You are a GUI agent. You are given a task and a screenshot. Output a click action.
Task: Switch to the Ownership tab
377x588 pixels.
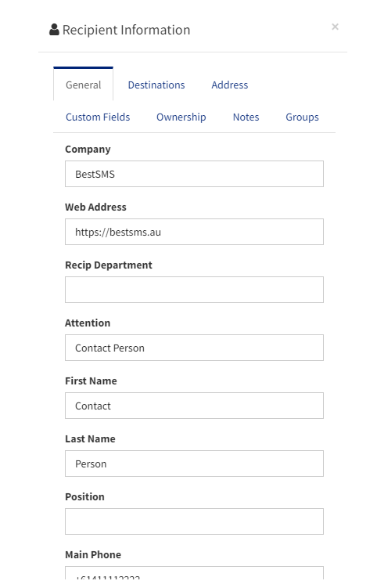click(181, 117)
